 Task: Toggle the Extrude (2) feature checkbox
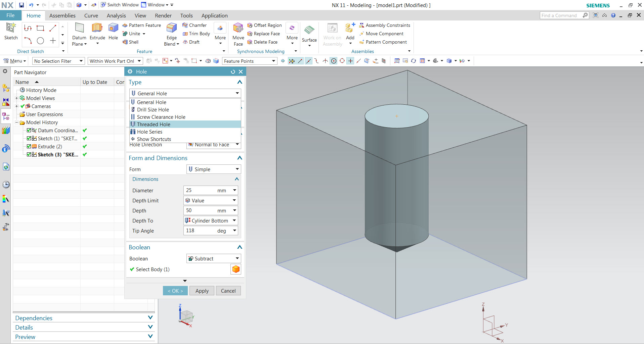(29, 147)
